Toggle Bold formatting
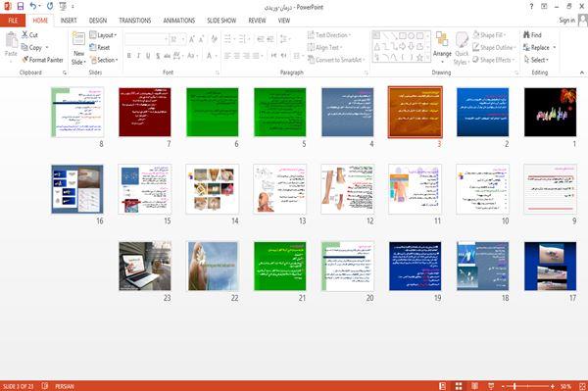The image size is (588, 391). (x=129, y=56)
